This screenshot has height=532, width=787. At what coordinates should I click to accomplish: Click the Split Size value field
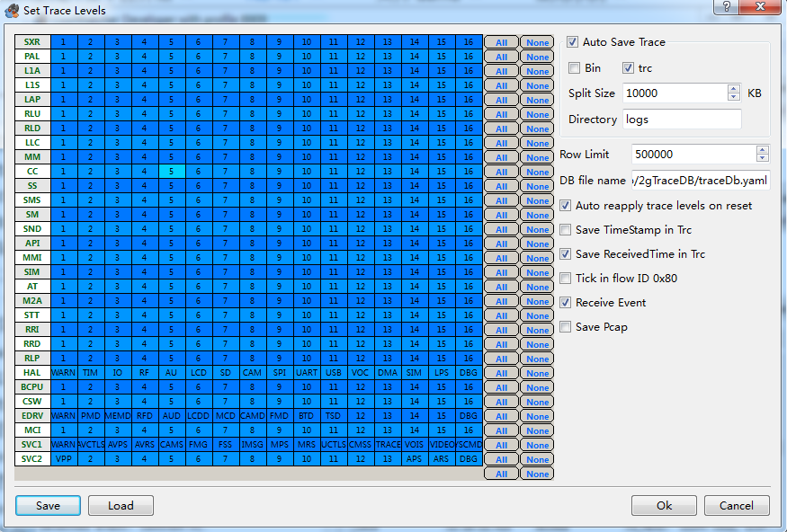point(675,93)
